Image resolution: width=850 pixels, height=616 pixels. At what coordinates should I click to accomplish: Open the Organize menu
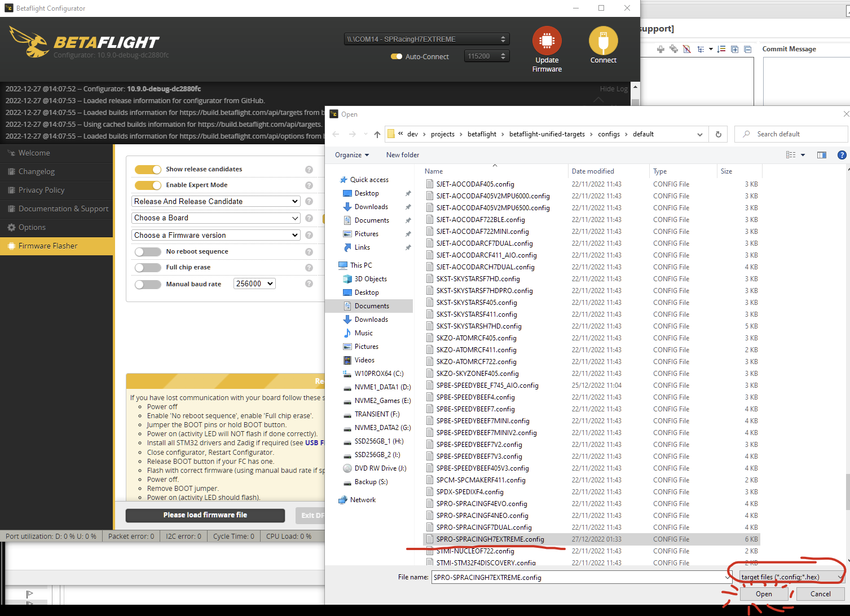pyautogui.click(x=351, y=154)
